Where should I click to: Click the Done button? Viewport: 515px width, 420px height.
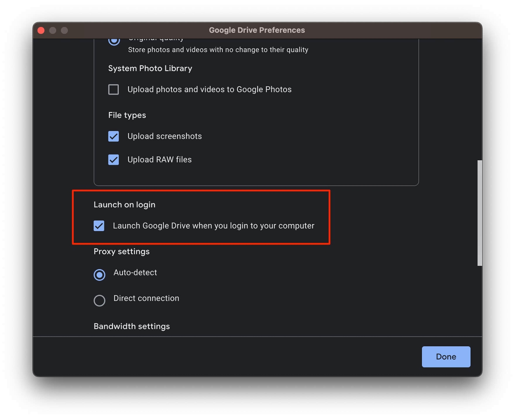tap(446, 357)
